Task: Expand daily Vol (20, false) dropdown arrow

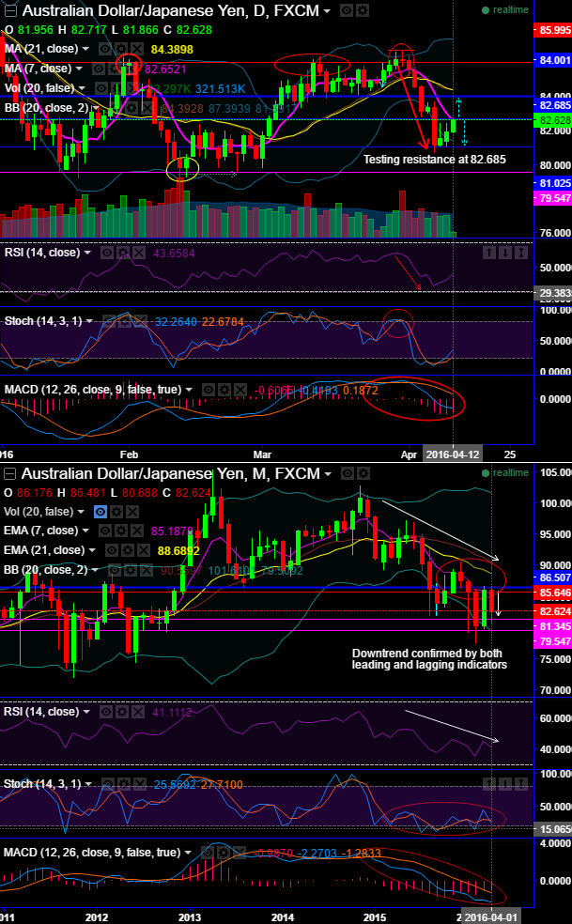Action: point(82,88)
